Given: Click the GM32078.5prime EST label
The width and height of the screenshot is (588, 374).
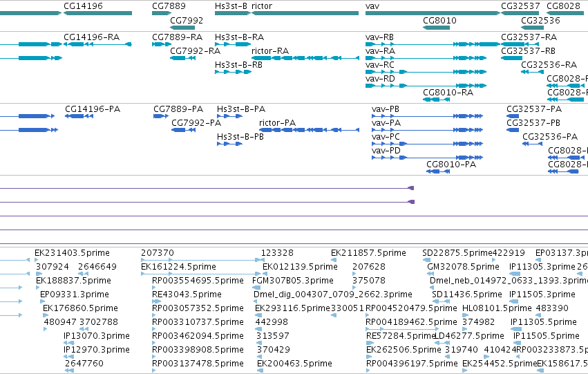Looking at the screenshot, I should (x=463, y=267).
